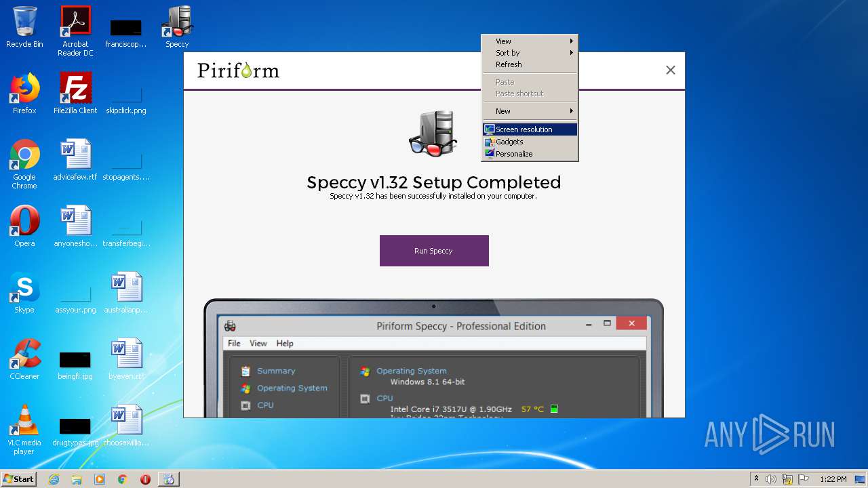Open the Action Center flag icon
Image resolution: width=868 pixels, height=488 pixels.
tap(804, 479)
